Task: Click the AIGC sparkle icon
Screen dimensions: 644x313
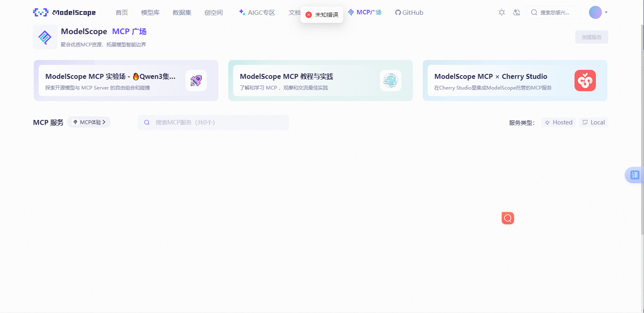Action: (x=242, y=12)
